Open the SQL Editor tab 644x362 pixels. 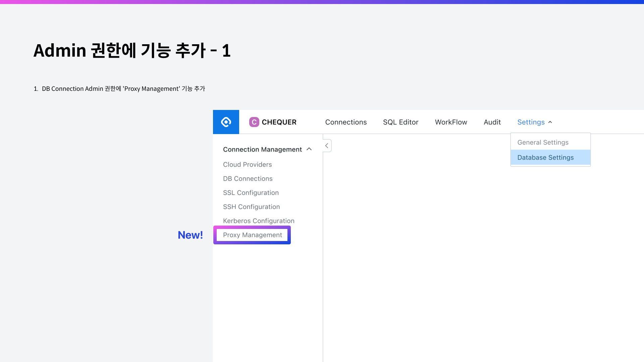pyautogui.click(x=400, y=122)
